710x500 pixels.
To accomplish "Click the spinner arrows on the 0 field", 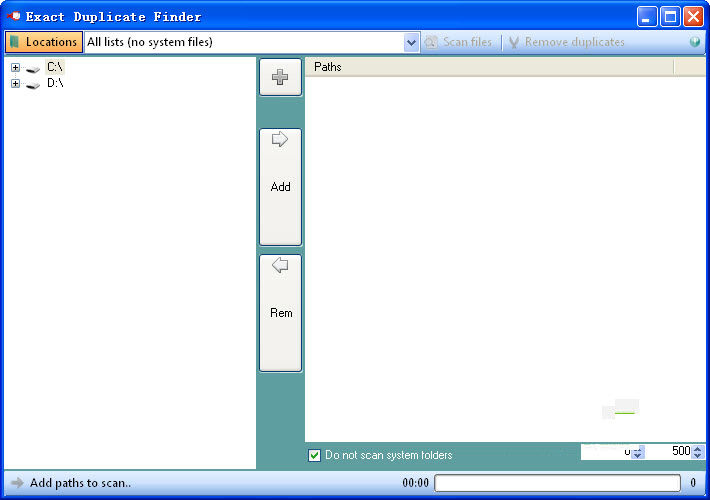I will pos(639,452).
